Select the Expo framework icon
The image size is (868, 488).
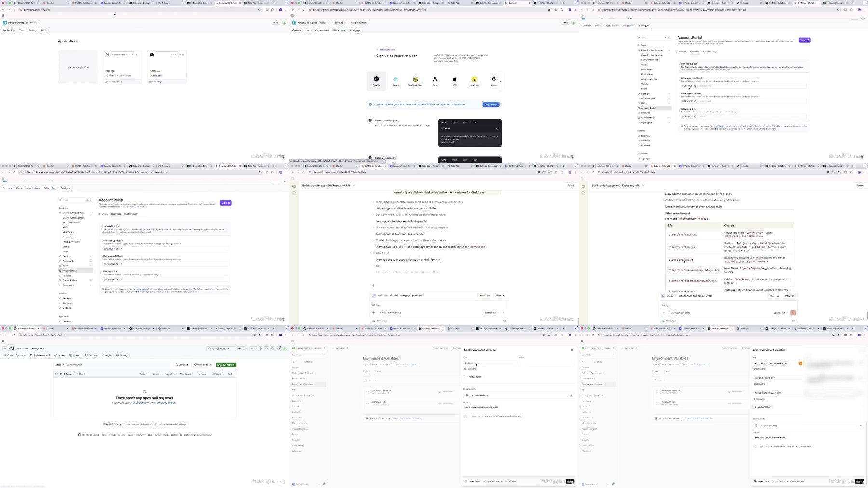coord(435,79)
